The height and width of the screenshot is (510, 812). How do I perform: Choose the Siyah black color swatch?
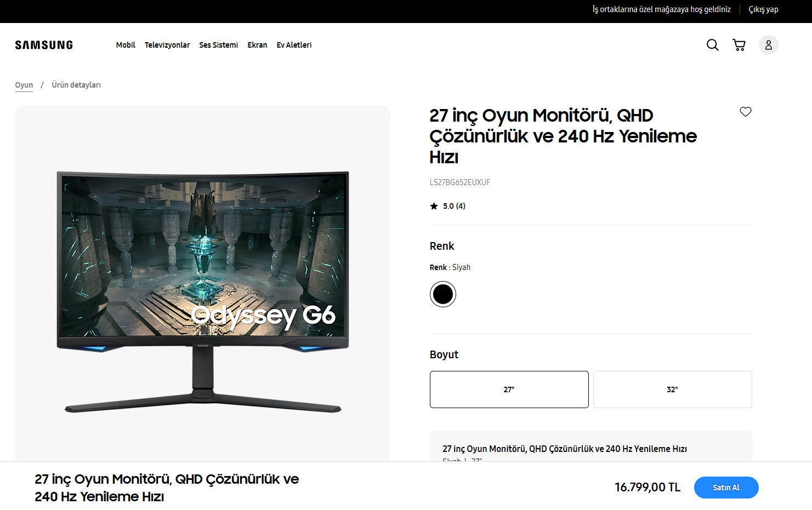[442, 294]
